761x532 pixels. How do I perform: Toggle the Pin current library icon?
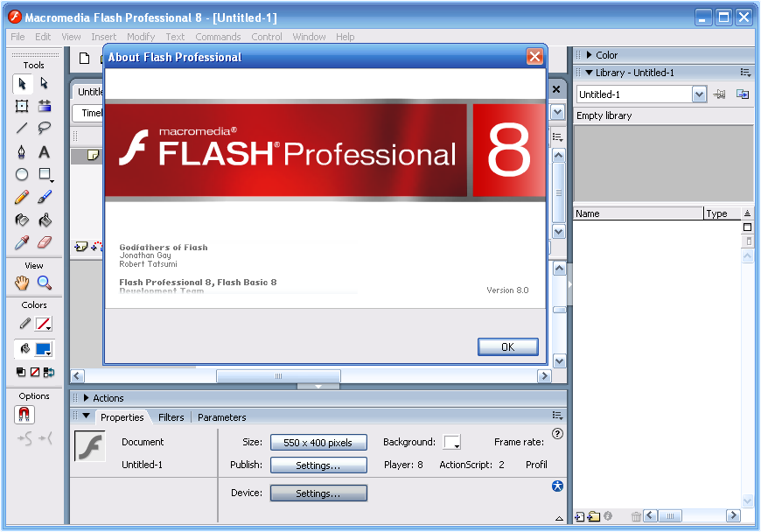(720, 94)
